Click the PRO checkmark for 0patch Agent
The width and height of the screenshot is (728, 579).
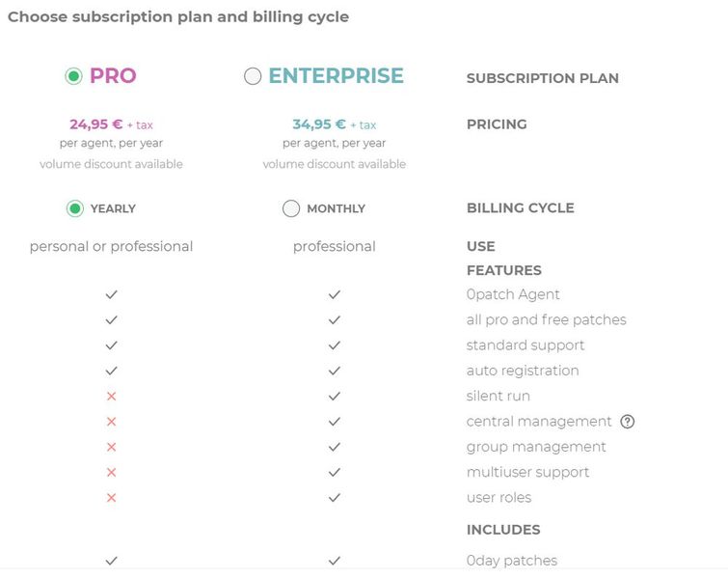[111, 294]
